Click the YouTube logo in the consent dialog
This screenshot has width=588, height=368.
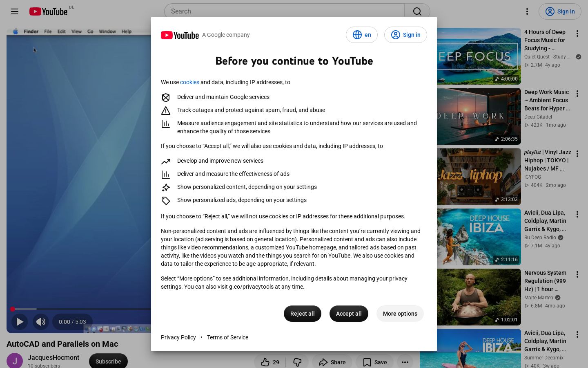coord(180,35)
